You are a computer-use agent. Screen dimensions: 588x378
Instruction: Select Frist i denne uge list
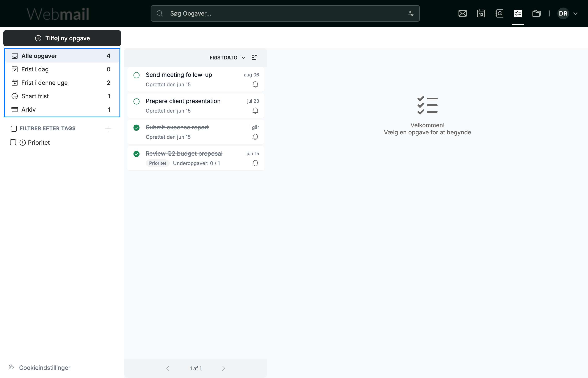(x=62, y=83)
